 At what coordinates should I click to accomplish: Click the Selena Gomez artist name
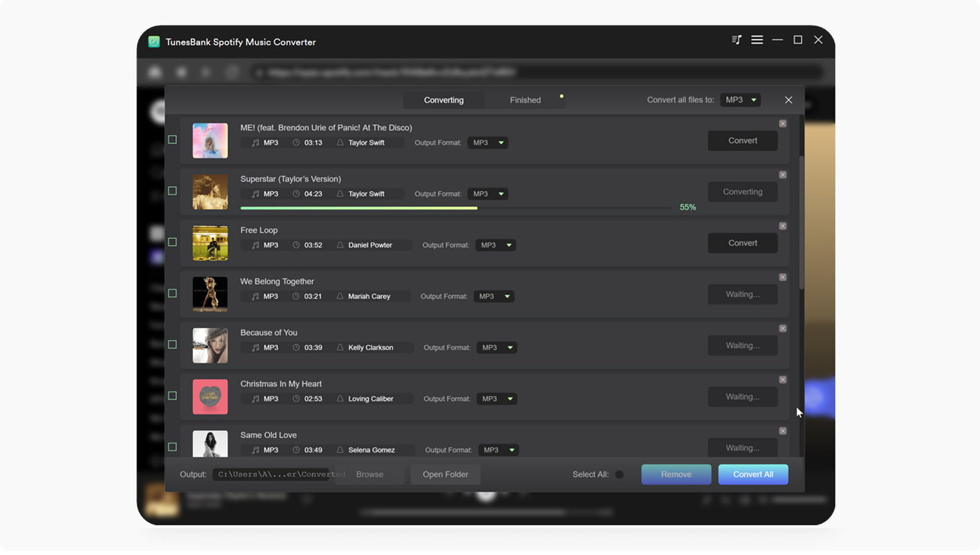[x=372, y=450]
